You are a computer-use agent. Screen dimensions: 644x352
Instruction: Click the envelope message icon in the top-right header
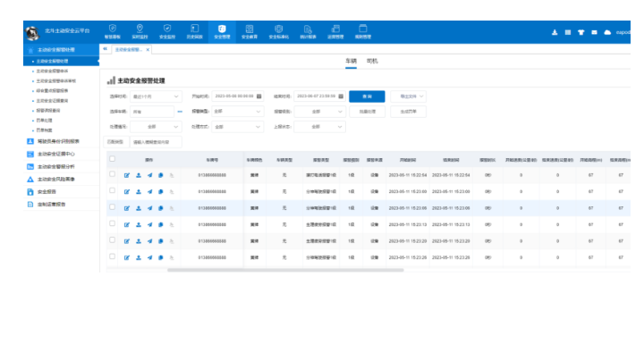click(594, 32)
